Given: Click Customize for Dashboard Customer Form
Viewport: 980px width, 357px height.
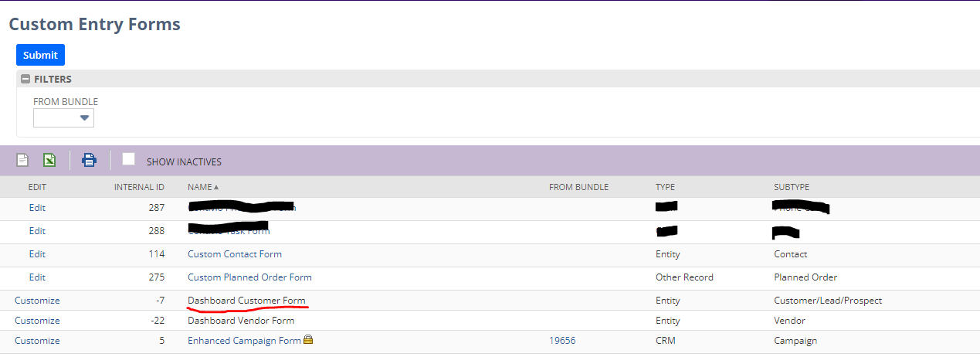Looking at the screenshot, I should [37, 301].
